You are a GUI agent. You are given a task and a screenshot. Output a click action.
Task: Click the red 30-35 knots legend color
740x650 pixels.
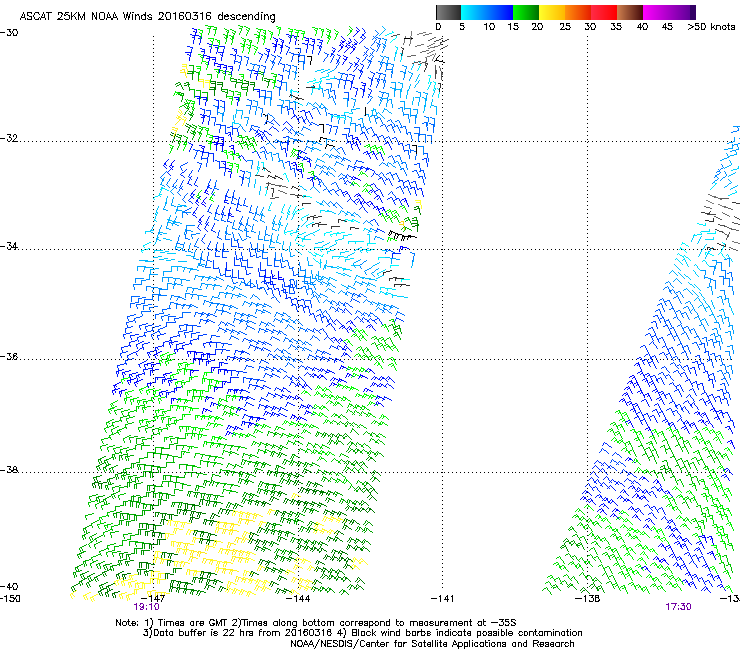604,12
